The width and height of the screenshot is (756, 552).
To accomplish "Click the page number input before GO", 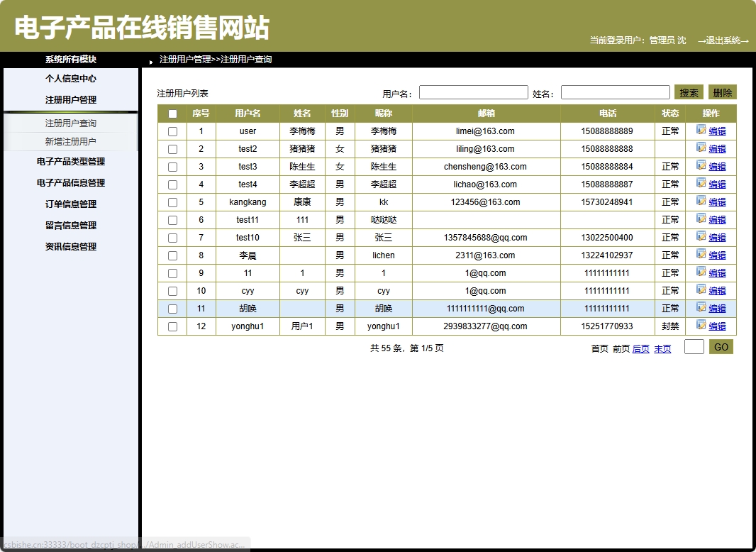I will 693,347.
